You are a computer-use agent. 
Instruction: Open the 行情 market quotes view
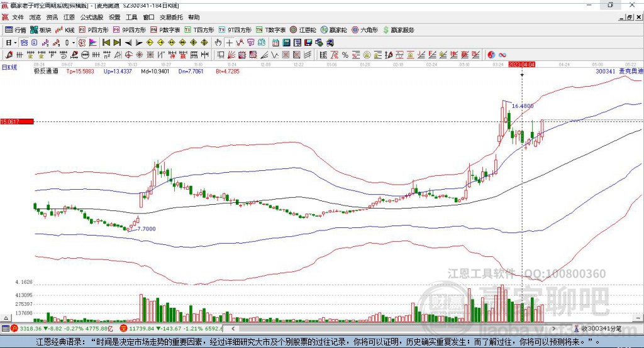[16, 30]
